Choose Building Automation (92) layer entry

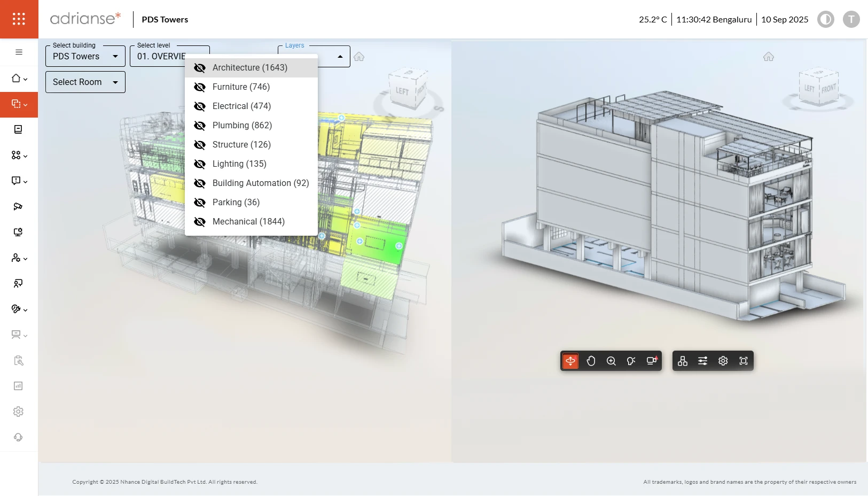tap(261, 183)
